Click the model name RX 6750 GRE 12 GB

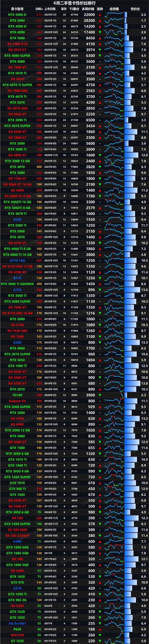coord(17,266)
